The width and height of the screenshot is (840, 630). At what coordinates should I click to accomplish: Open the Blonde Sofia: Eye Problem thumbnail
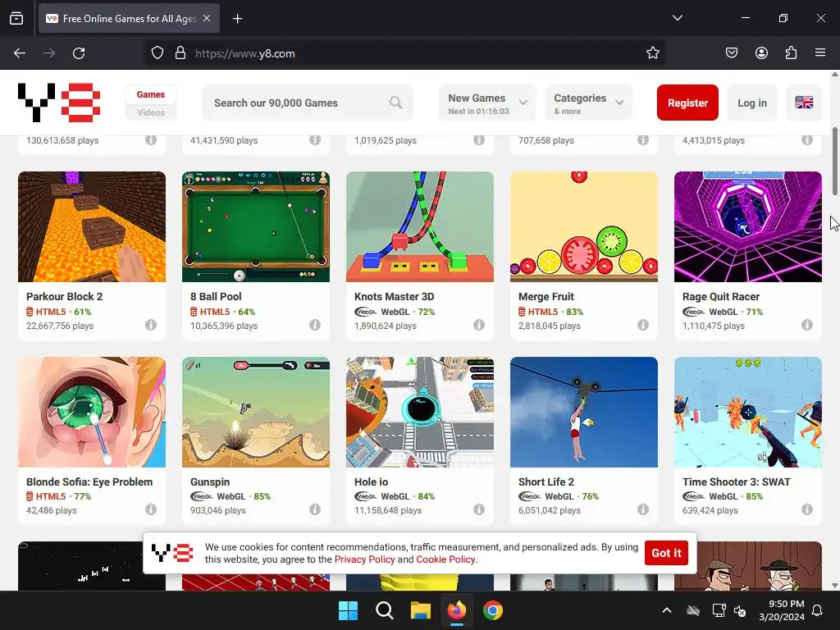pyautogui.click(x=92, y=412)
